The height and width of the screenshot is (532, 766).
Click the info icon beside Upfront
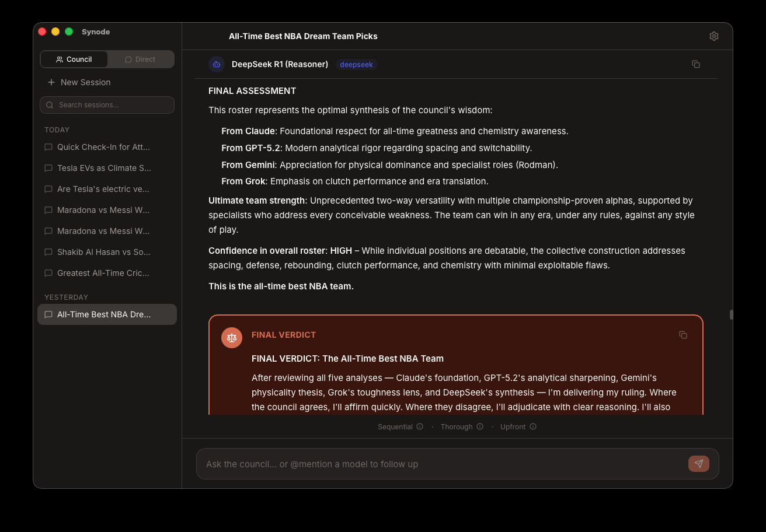coord(533,426)
